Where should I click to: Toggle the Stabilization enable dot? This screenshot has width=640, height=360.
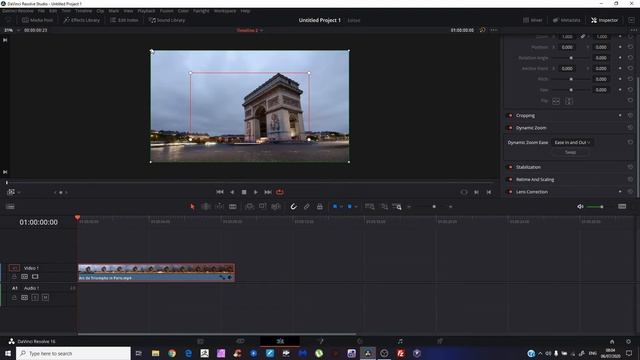pos(510,167)
